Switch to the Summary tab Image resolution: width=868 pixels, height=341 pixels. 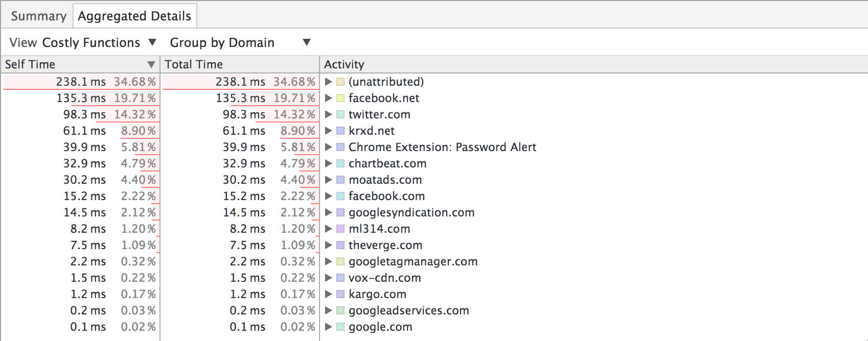coord(38,16)
